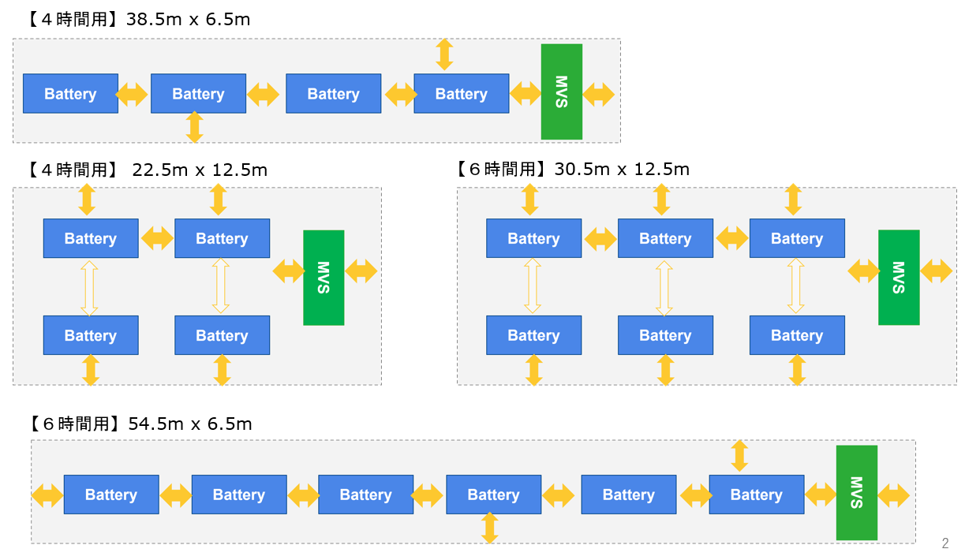Select the first Battery block in the 38.5m layout
The width and height of the screenshot is (980, 560).
[70, 93]
